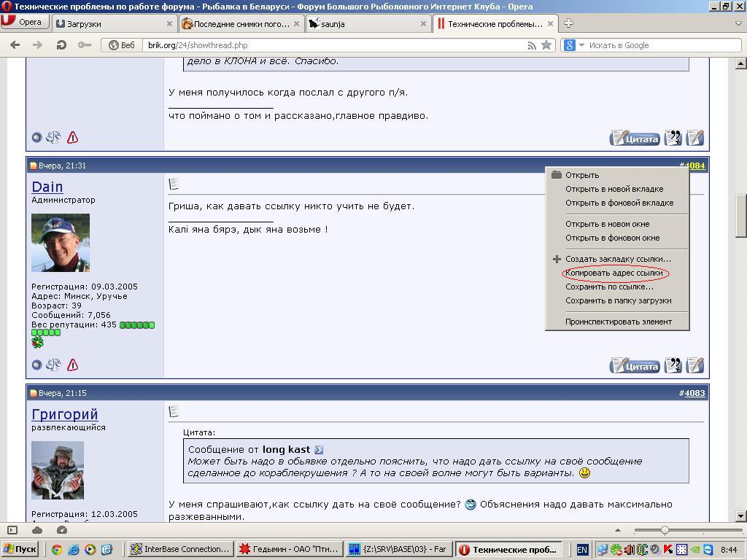Click the RSS feed icon in address bar

coord(532,45)
